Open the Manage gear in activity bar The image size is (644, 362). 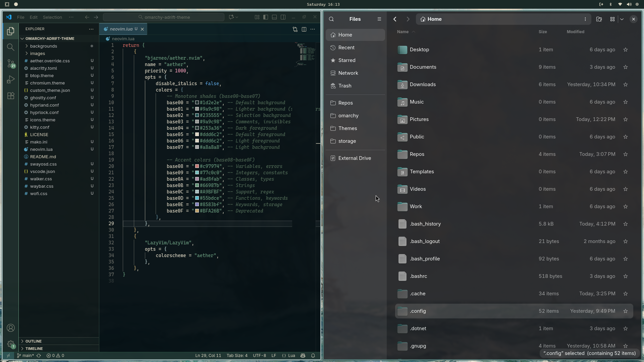point(10,344)
